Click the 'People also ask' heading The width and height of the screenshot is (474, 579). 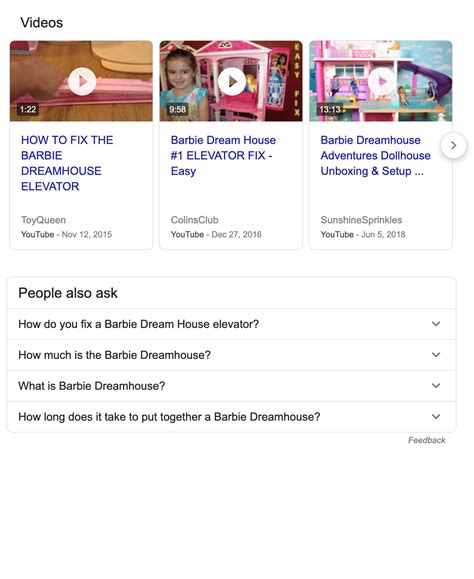[x=68, y=293]
